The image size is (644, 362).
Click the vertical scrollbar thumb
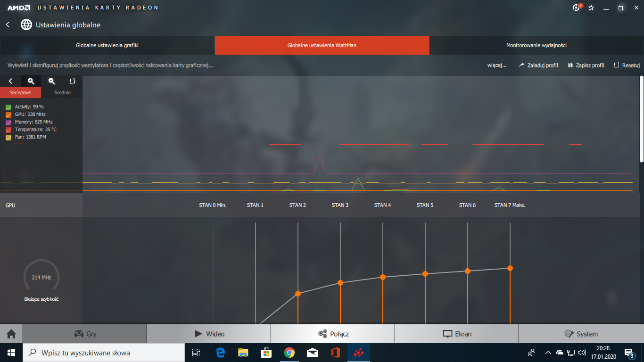pos(642,119)
